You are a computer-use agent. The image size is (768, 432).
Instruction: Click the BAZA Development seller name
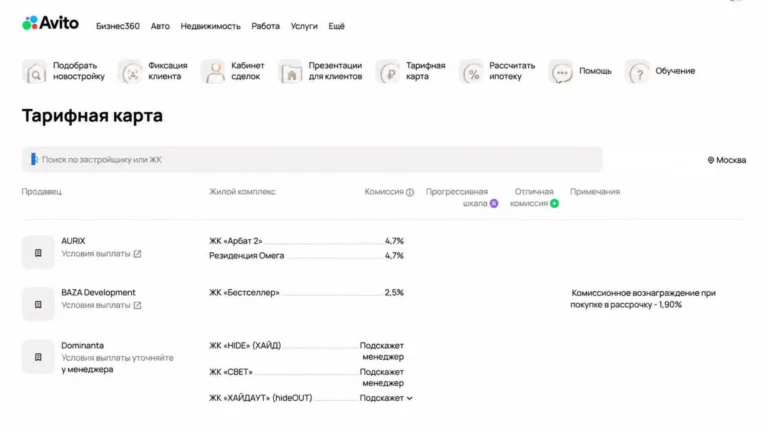(98, 292)
